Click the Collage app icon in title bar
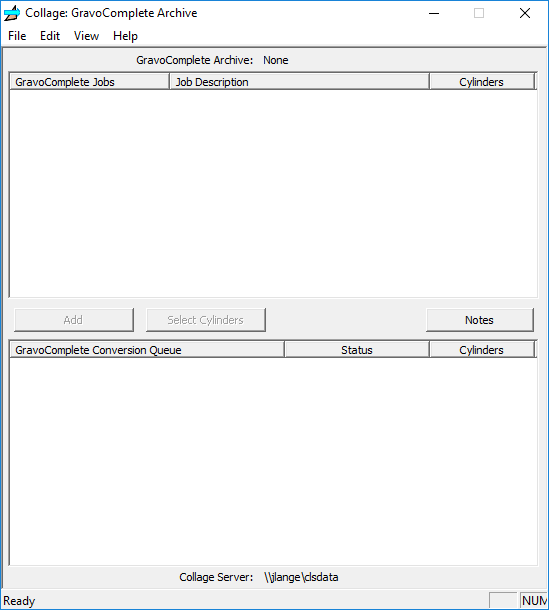 click(12, 13)
